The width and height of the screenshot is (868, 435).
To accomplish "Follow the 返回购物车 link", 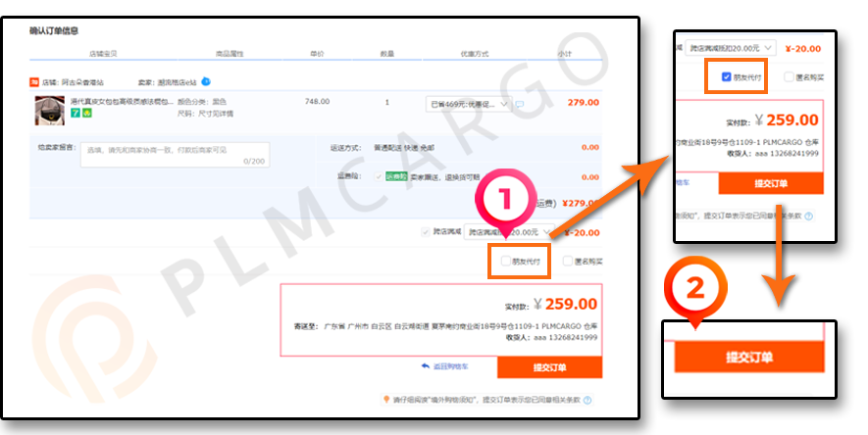I will (450, 366).
